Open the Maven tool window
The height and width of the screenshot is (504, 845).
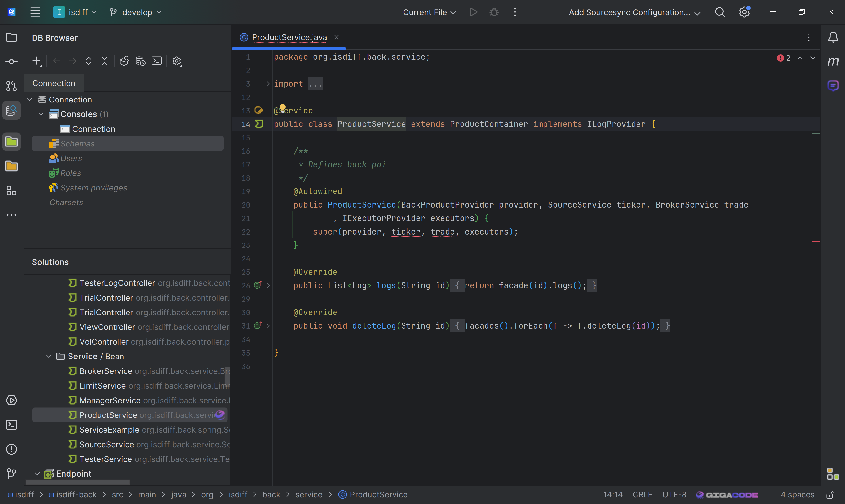point(833,61)
